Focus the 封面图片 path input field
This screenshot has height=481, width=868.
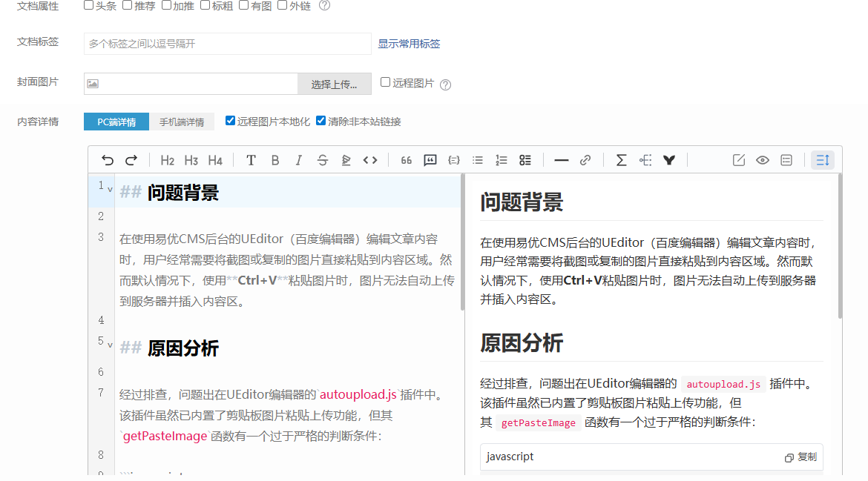tap(191, 84)
